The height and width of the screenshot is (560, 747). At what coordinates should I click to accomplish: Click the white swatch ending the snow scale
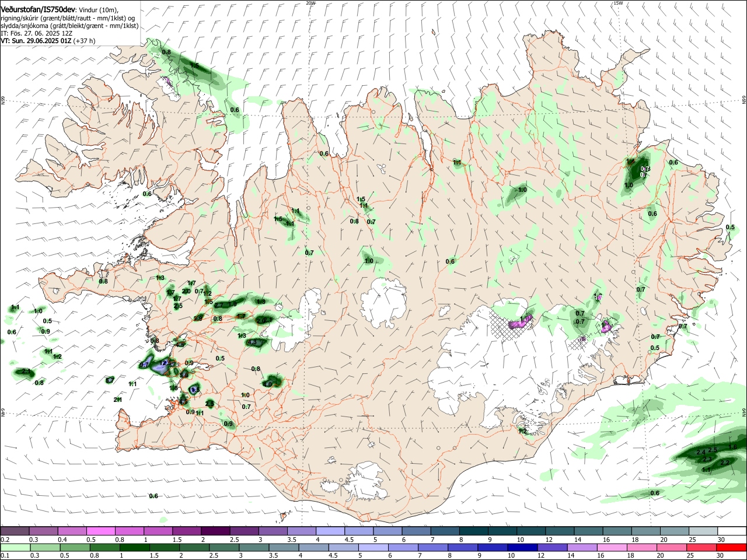(732, 531)
